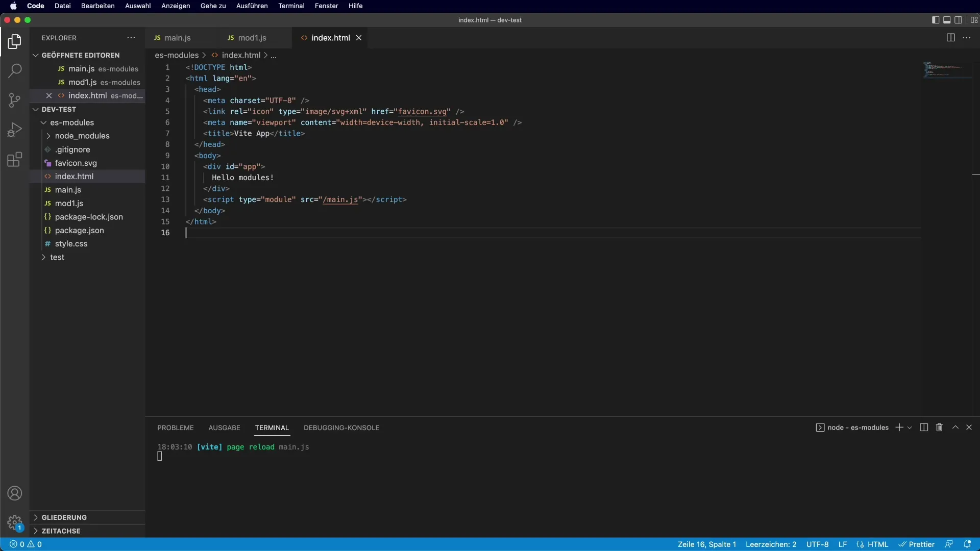The width and height of the screenshot is (980, 551).
Task: Kill the terminal with trash icon
Action: pos(939,428)
